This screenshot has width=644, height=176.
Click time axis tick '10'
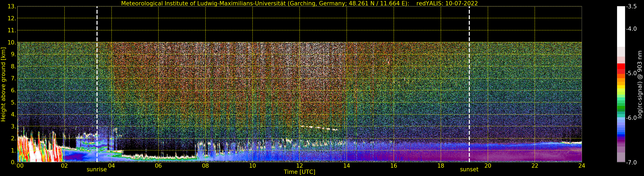252,166
